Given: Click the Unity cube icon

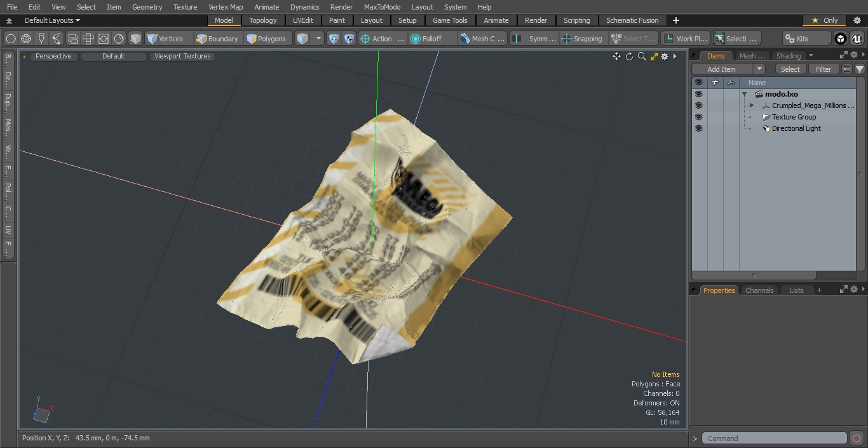Looking at the screenshot, I should [x=841, y=39].
